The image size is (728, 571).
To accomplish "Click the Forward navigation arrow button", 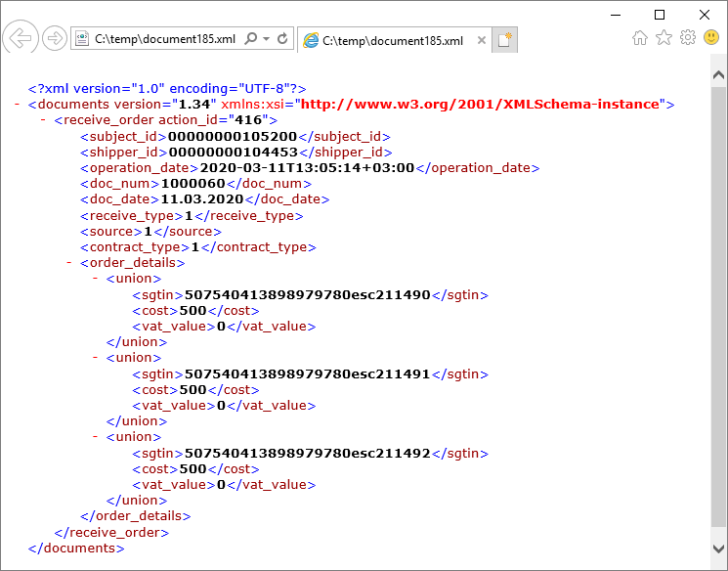I will [55, 39].
